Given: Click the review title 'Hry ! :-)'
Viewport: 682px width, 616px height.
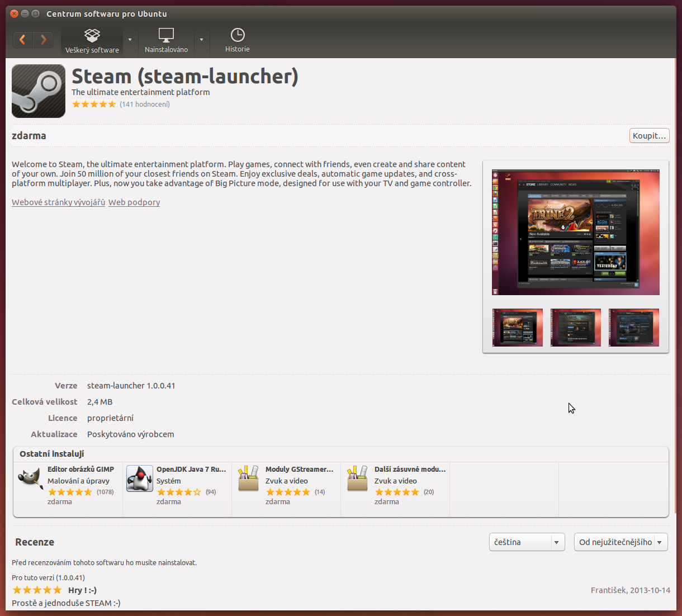Looking at the screenshot, I should tap(82, 590).
